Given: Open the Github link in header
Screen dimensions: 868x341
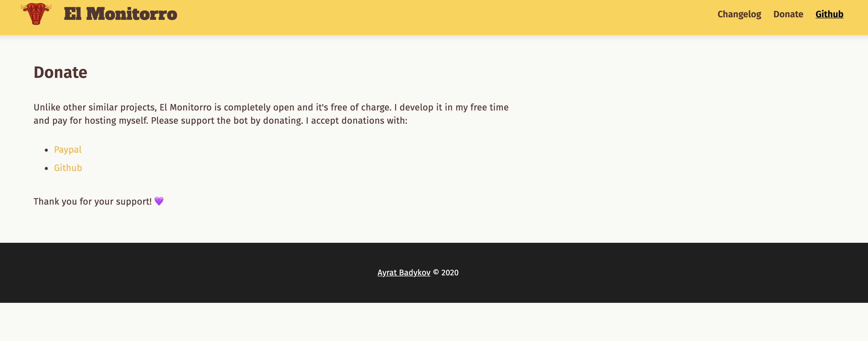Looking at the screenshot, I should coord(829,14).
